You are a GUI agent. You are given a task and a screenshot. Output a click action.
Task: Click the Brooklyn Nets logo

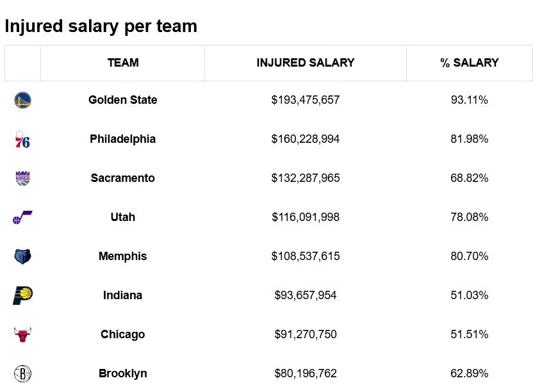tap(22, 373)
